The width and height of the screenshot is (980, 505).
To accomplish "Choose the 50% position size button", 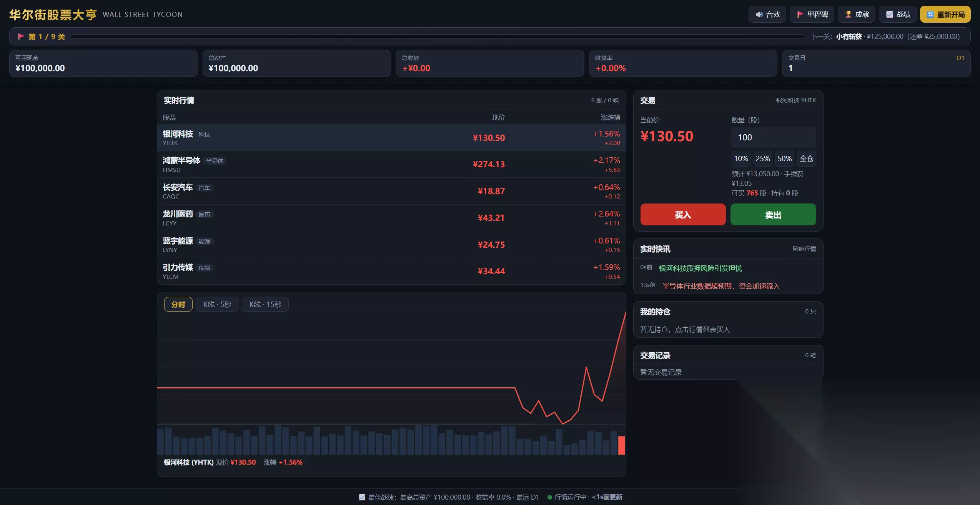I will (x=784, y=158).
